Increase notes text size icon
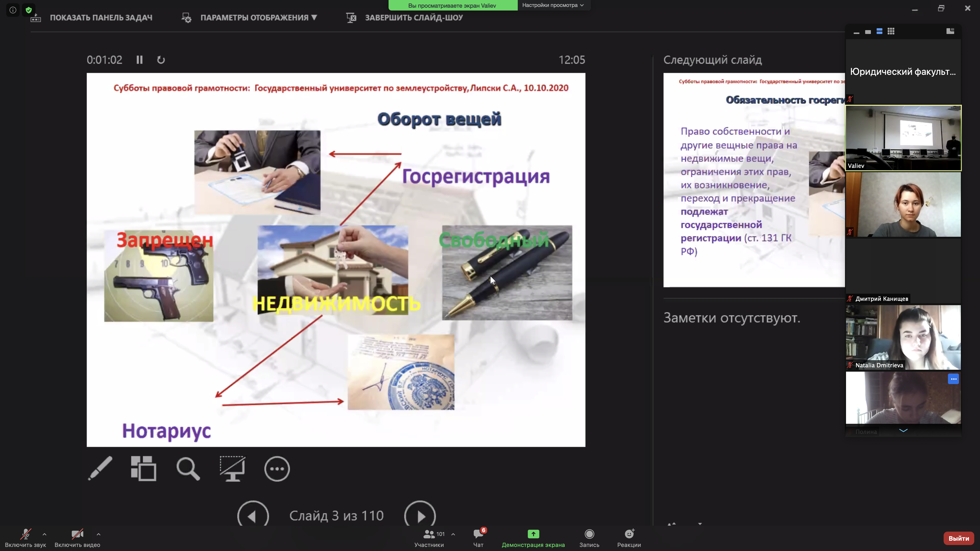The image size is (980, 551). click(672, 524)
